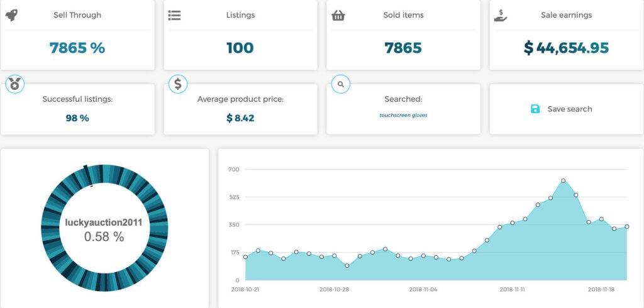Select the highlighted donut chart segment at top
644x308 pixels.
[87, 171]
